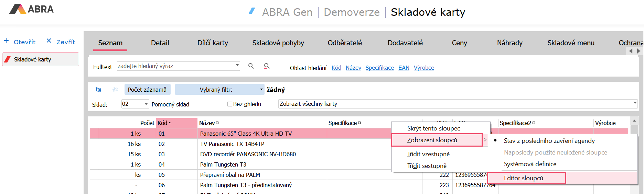The width and height of the screenshot is (644, 194).
Task: Open the Skladové pohyby tab
Action: pyautogui.click(x=278, y=43)
